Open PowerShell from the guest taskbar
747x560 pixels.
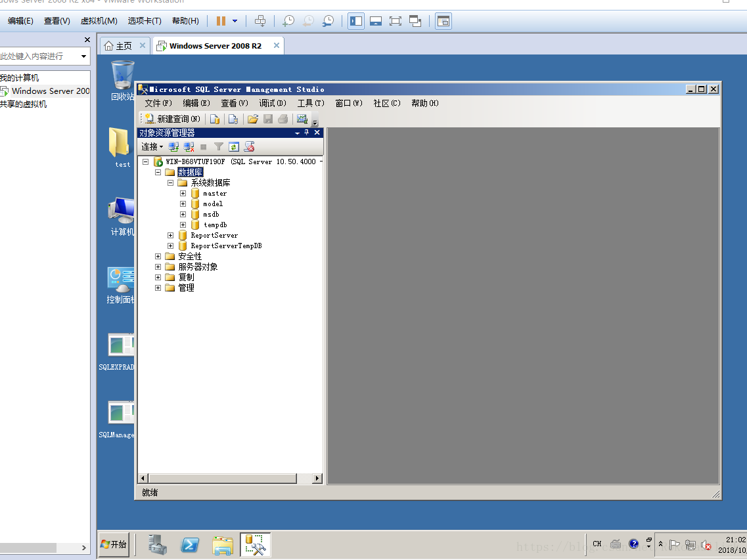tap(190, 545)
